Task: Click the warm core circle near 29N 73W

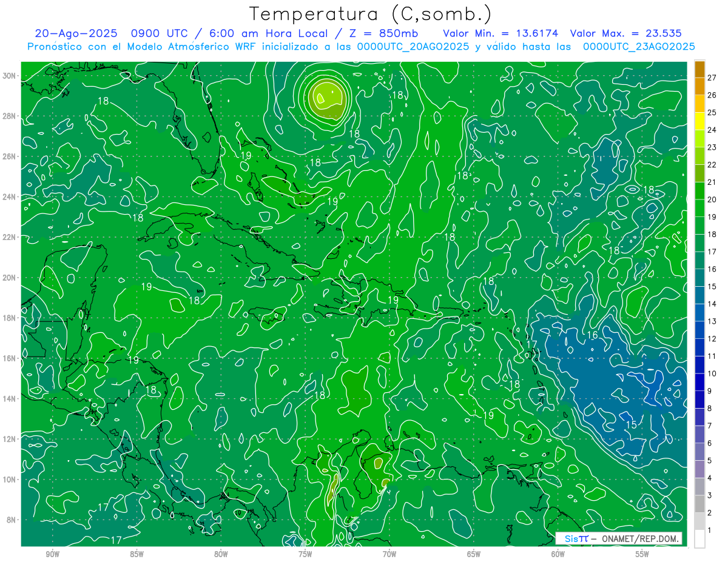Action: 328,100
